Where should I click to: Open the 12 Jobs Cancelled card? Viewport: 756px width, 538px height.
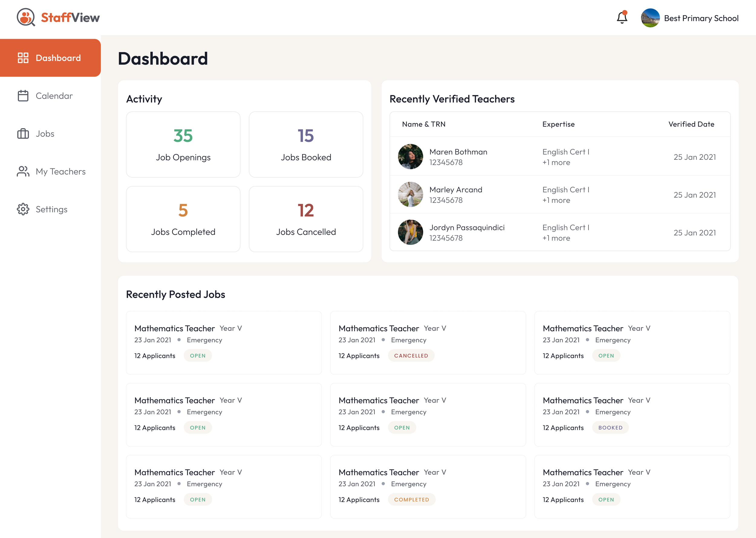[306, 219]
